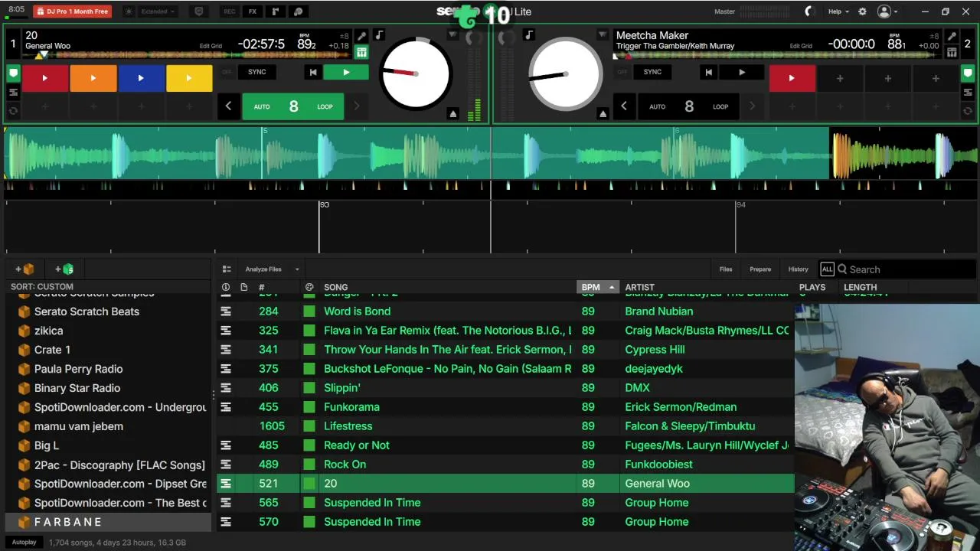980x551 pixels.
Task: Toggle SYNC on deck 1
Action: pos(256,72)
